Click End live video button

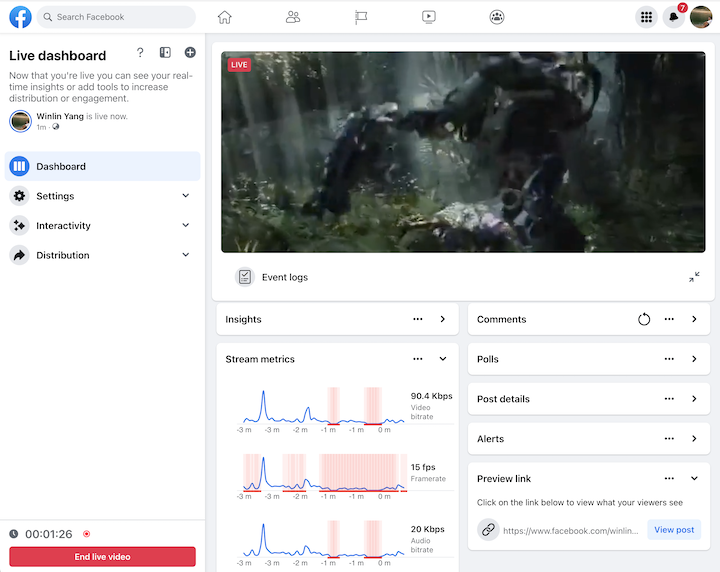[102, 556]
